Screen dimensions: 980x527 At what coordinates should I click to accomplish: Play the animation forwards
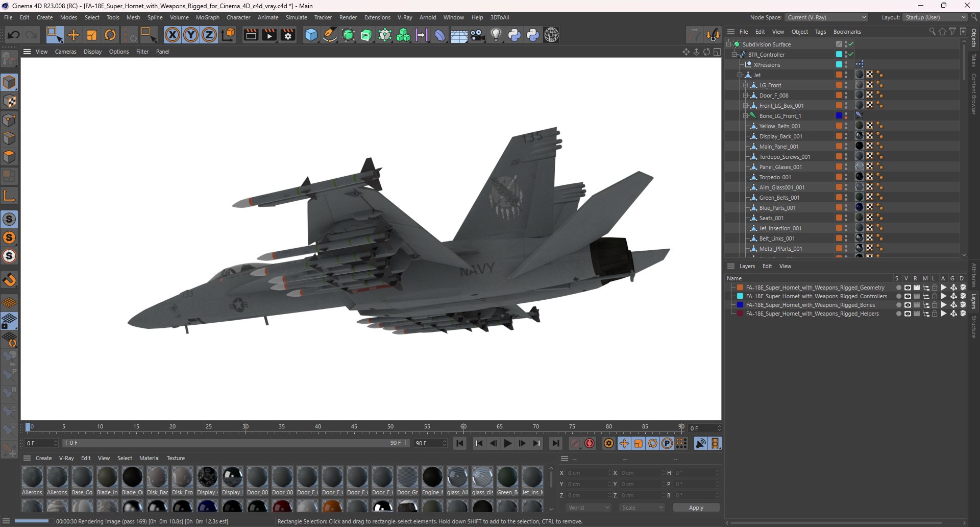[x=508, y=443]
